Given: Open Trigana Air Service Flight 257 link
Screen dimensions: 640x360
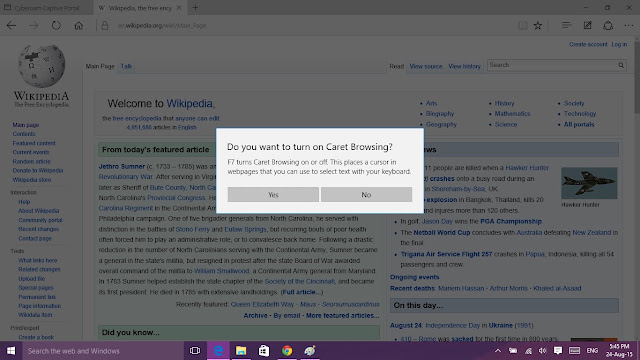Looking at the screenshot, I should click(x=446, y=254).
